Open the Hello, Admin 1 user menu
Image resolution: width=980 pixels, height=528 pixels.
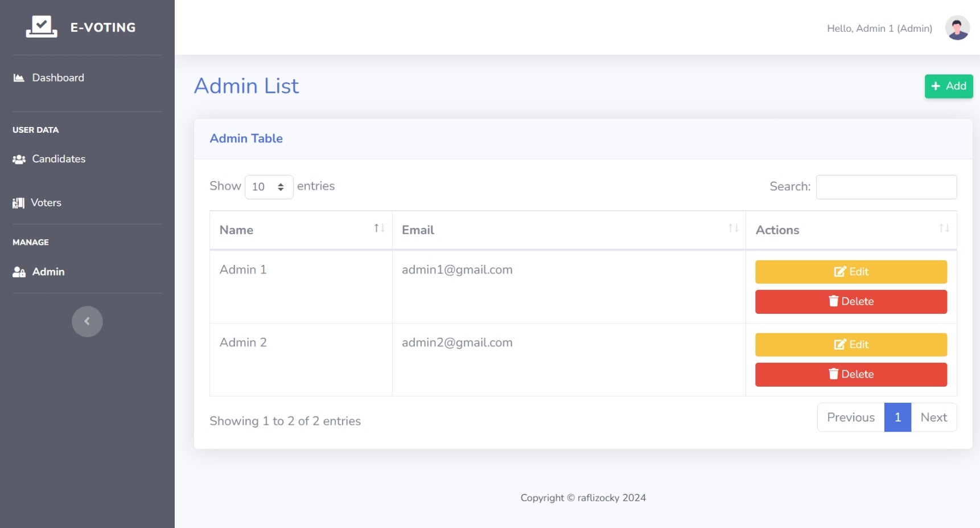(879, 28)
